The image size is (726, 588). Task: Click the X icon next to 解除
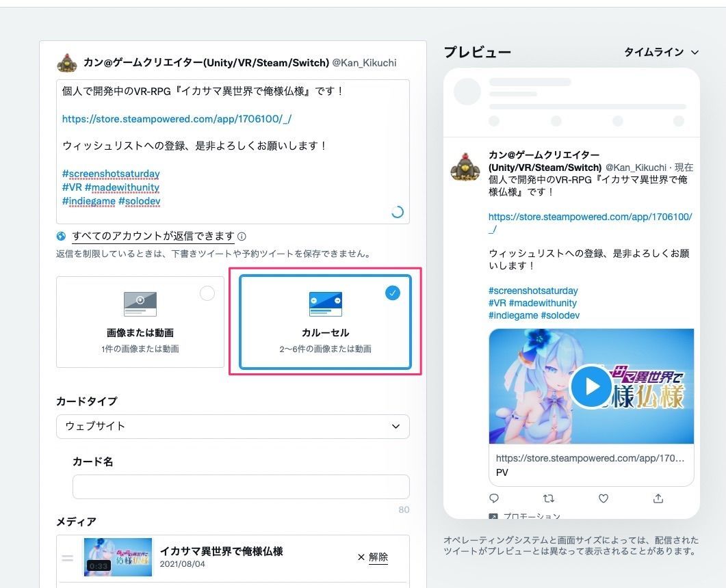coord(361,557)
